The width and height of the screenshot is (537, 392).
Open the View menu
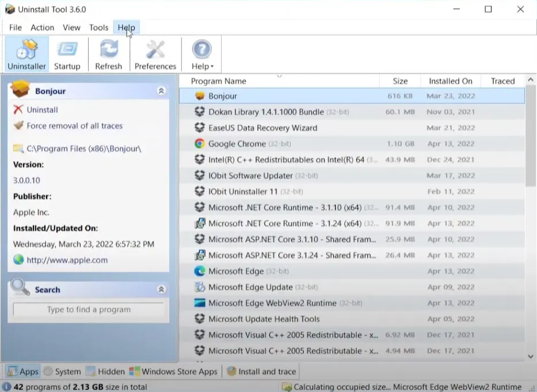pos(71,28)
